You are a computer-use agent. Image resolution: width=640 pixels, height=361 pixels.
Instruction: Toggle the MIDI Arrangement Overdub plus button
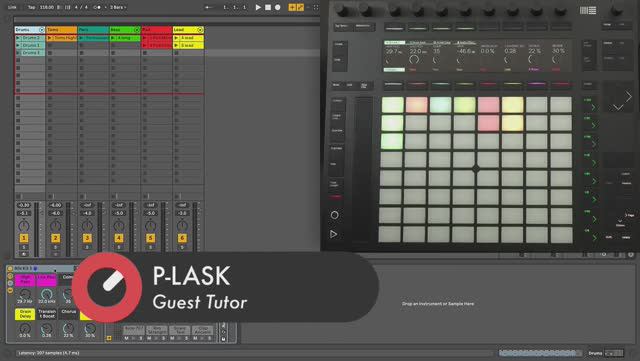[292, 7]
